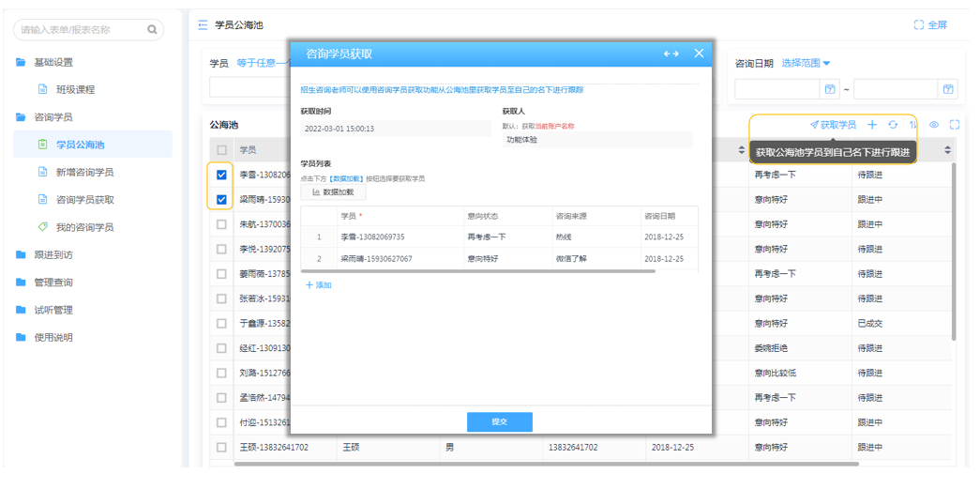Click the search magnifier icon in sidebar
The image size is (980, 489).
tap(153, 30)
